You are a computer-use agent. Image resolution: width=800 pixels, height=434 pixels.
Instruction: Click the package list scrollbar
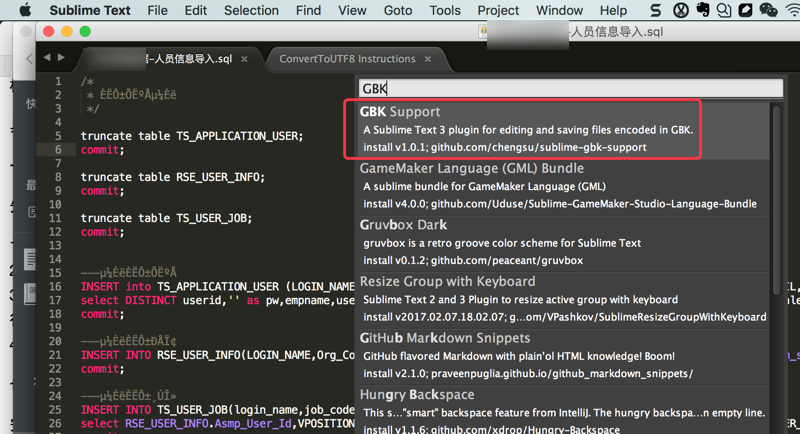777,200
